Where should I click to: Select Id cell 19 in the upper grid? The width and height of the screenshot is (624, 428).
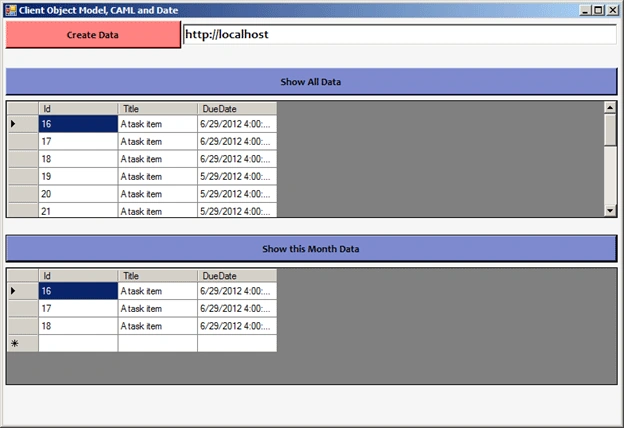click(78, 176)
